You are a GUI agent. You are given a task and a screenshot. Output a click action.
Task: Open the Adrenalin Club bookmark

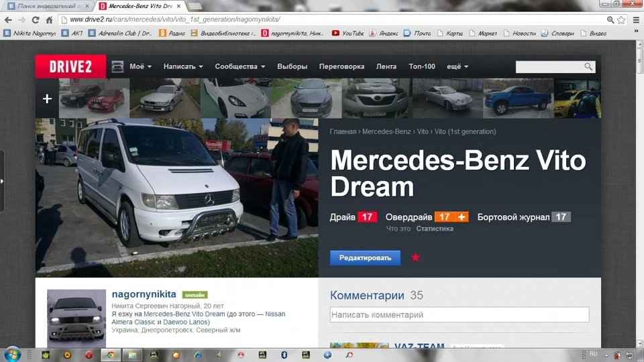click(120, 34)
